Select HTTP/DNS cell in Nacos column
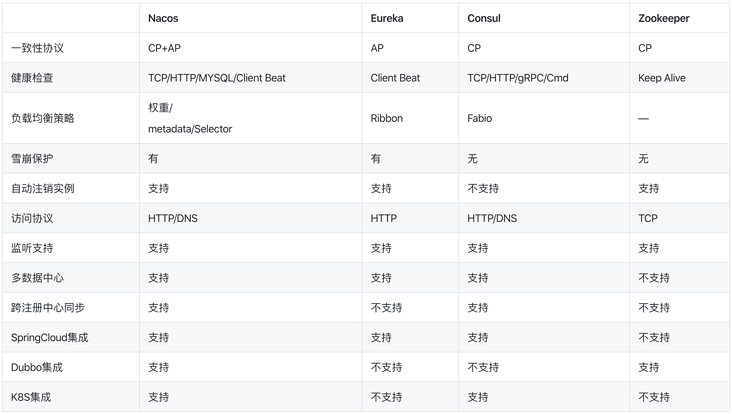 pos(173,218)
